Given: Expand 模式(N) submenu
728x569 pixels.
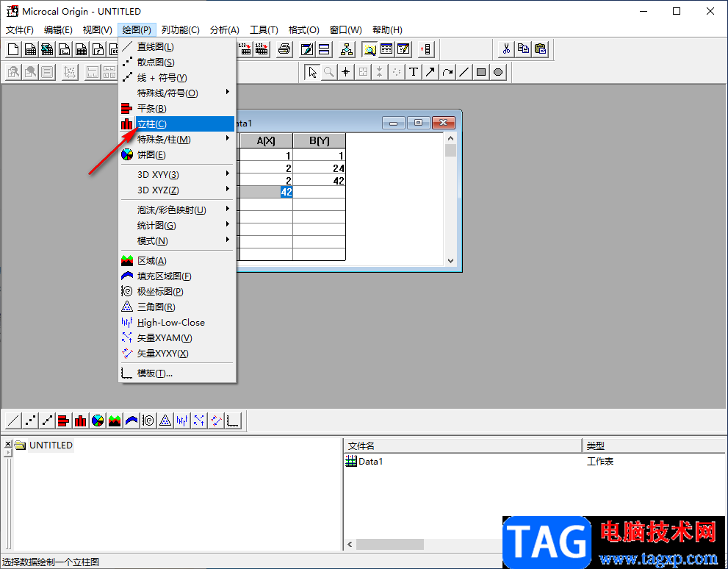Looking at the screenshot, I should 177,240.
